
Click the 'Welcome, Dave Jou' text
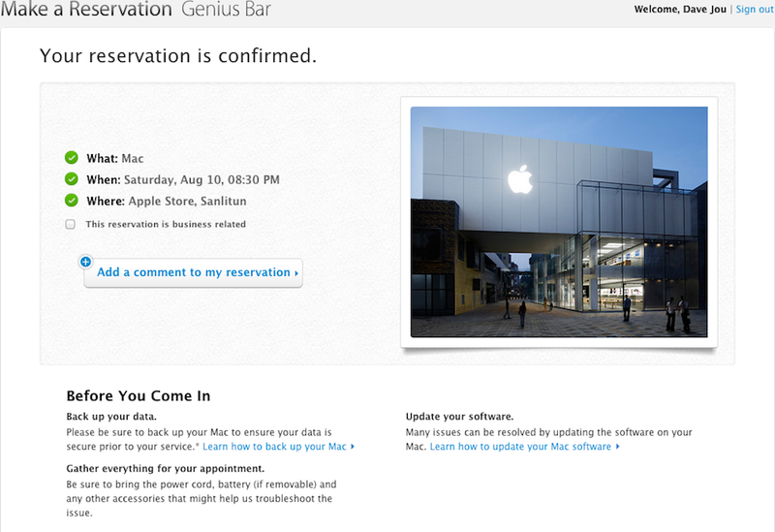point(680,10)
